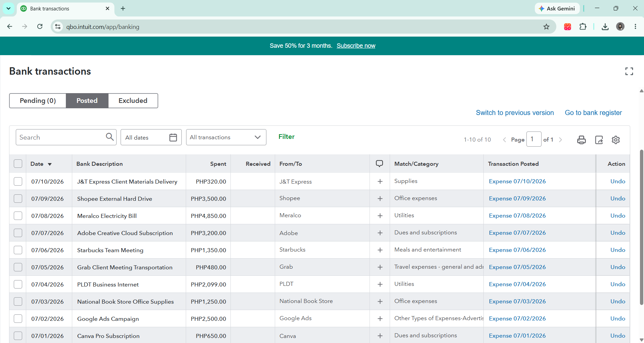Select the Shopee External Hard Drive row checkbox

pyautogui.click(x=18, y=199)
